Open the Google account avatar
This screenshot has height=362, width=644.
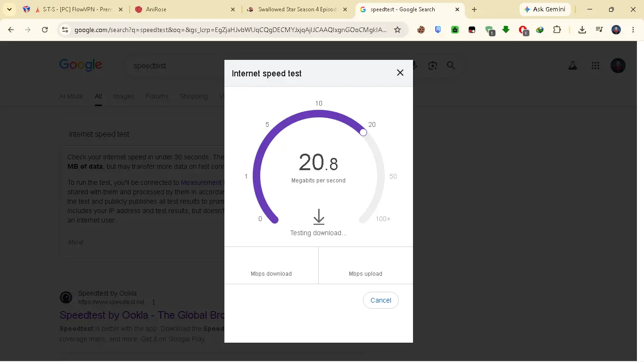point(618,66)
